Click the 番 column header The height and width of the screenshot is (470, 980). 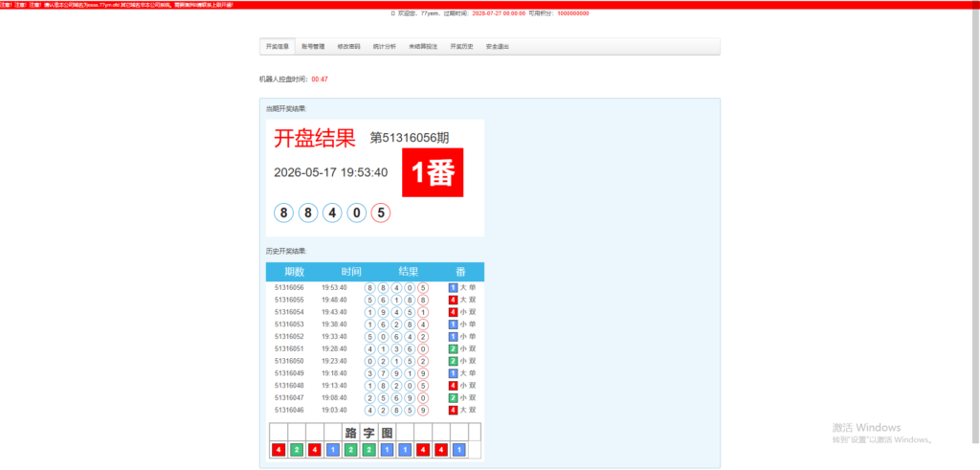pyautogui.click(x=460, y=272)
